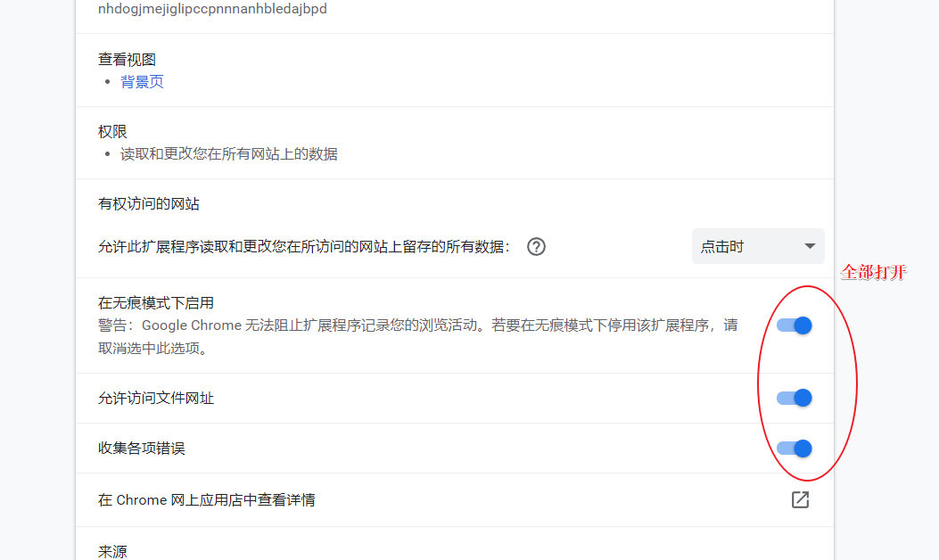Disable the 允许访问文件网址 toggle switch
The image size is (939, 560).
pos(794,398)
